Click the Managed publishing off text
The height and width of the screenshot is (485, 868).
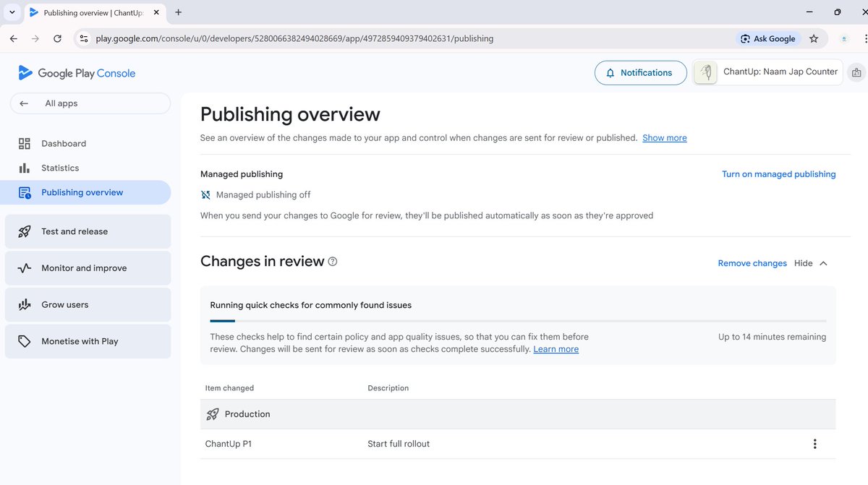click(x=263, y=194)
